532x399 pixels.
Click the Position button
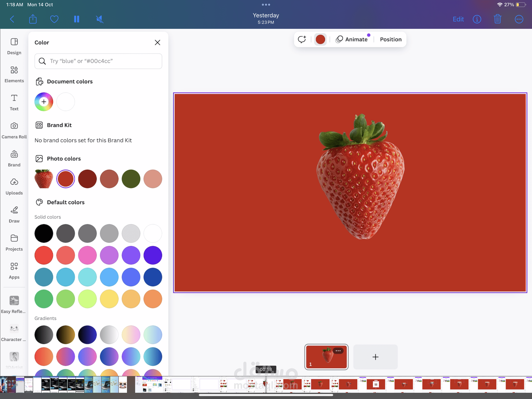[391, 39]
